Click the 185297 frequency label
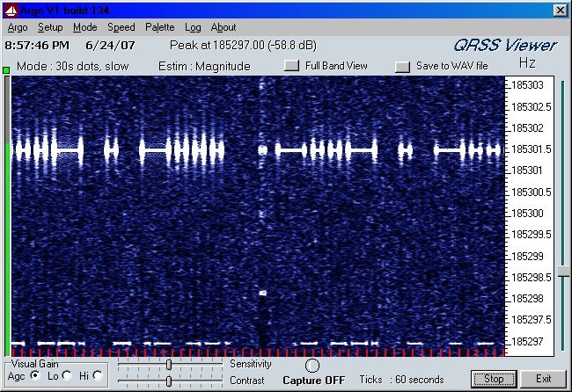Viewport: 572px width, 392px height. coord(527,342)
